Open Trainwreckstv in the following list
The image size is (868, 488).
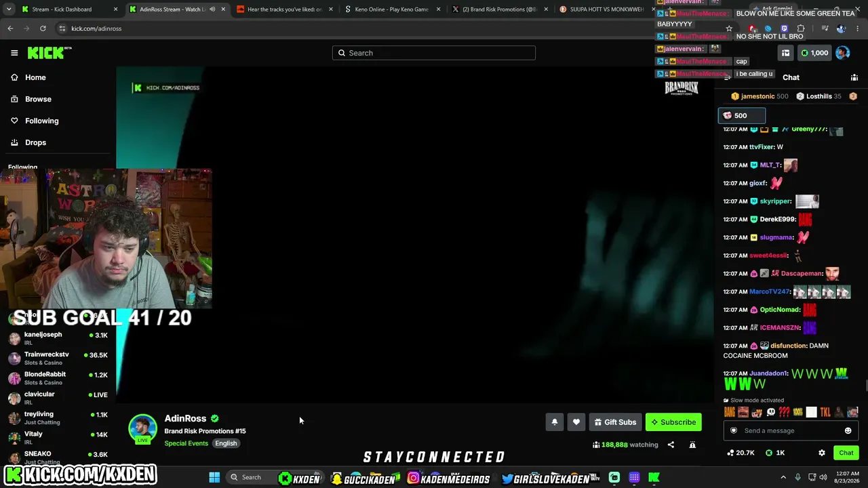[58, 358]
